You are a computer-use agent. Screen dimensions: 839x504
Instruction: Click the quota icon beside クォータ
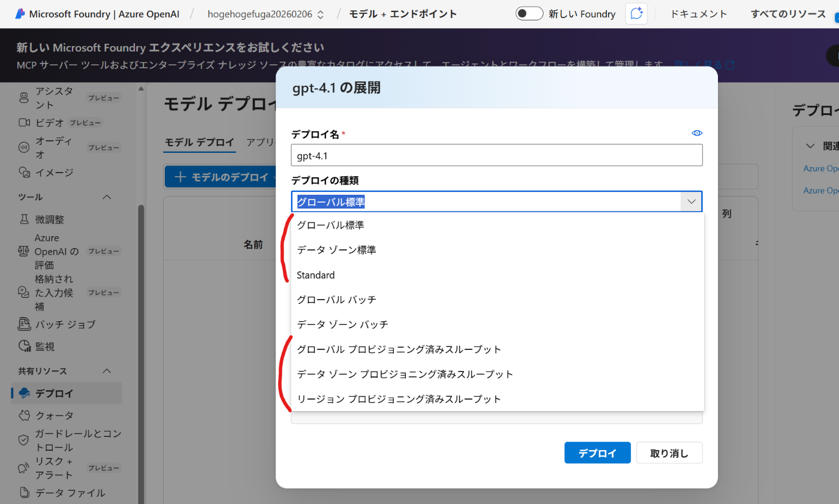tap(24, 415)
